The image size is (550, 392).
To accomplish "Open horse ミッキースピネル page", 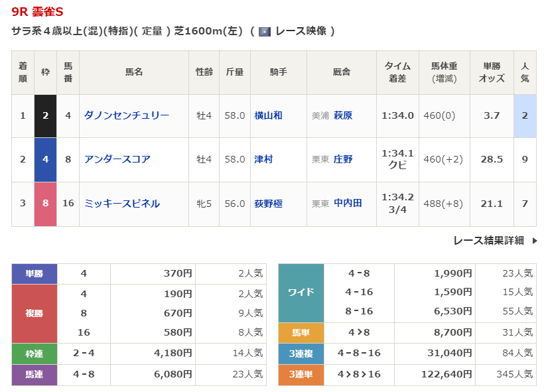I will (x=121, y=204).
